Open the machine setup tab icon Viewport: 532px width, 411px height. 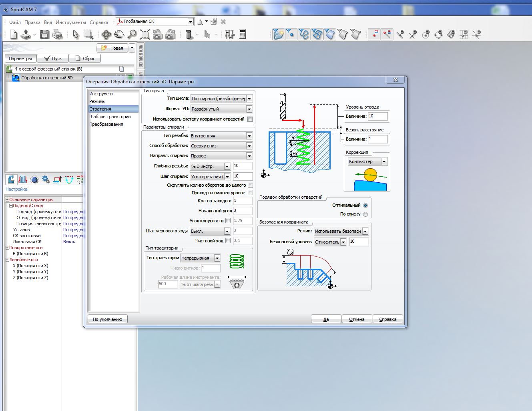[x=11, y=179]
